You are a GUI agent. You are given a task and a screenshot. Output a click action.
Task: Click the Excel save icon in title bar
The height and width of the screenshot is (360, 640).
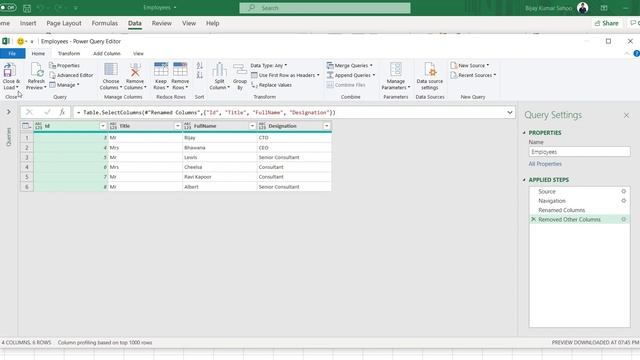pyautogui.click(x=27, y=8)
